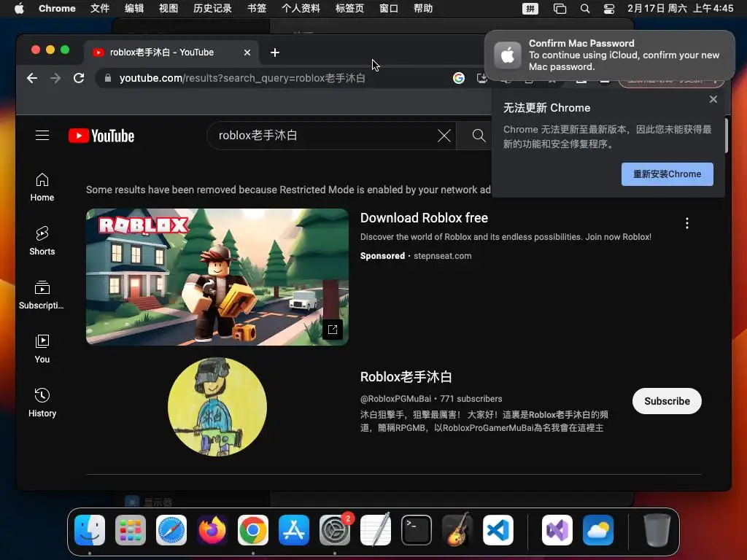Viewport: 747px width, 560px height.
Task: Reload the YouTube page
Action: [79, 78]
